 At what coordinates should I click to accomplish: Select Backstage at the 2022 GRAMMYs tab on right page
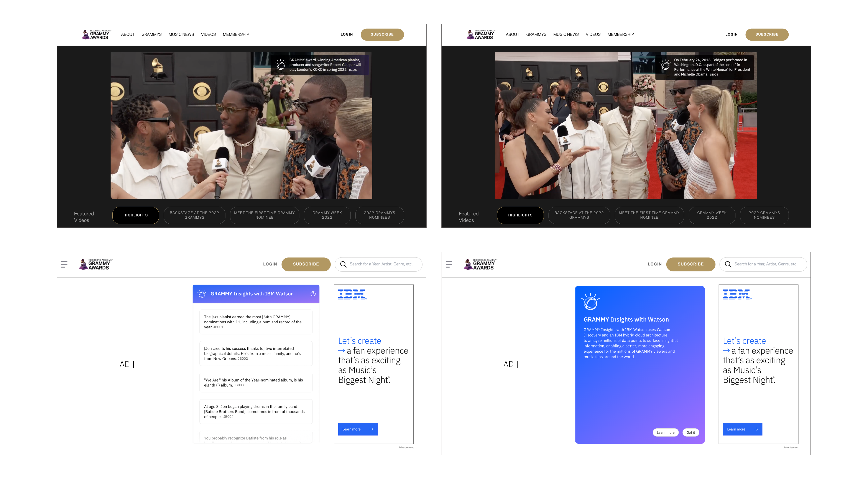pyautogui.click(x=579, y=215)
